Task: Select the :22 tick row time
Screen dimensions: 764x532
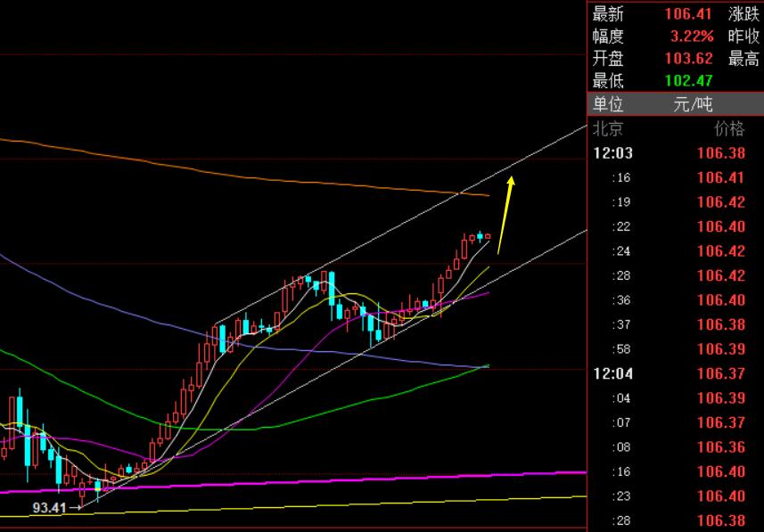Action: [620, 226]
